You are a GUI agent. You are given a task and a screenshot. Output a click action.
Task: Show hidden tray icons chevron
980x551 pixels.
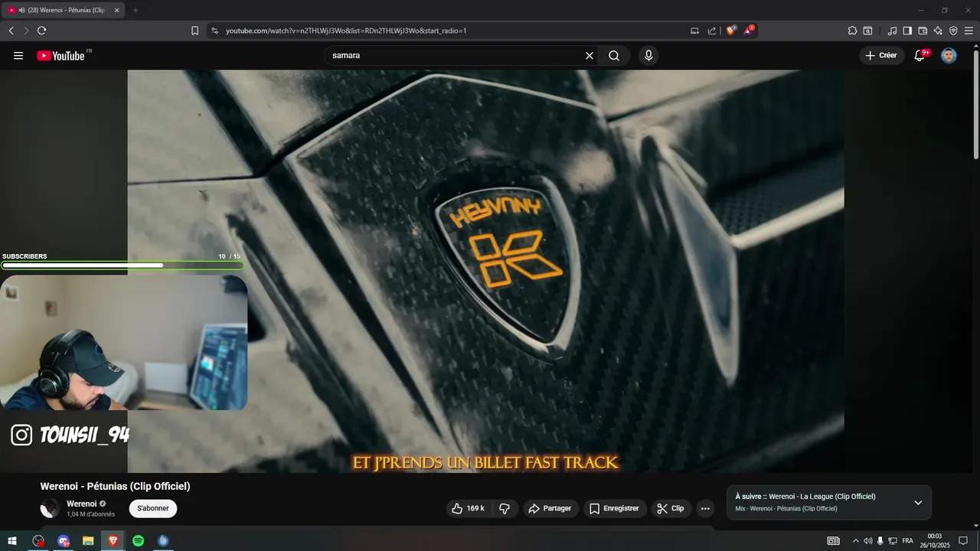coord(855,541)
